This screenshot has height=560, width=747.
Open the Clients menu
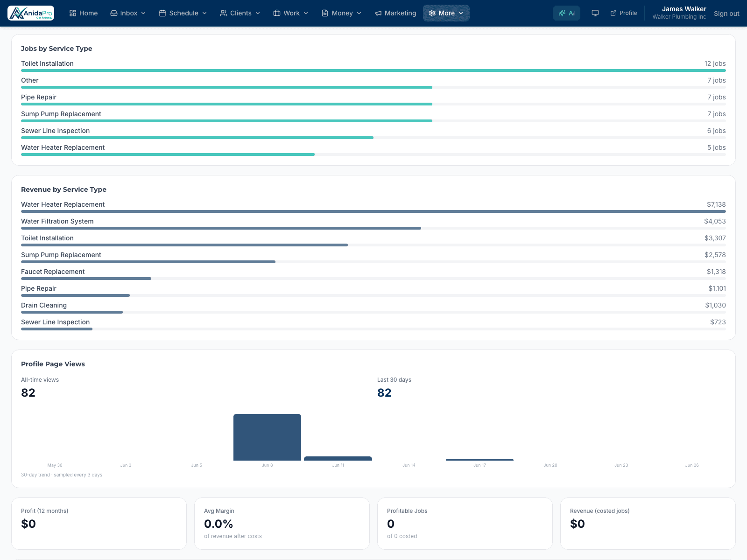tap(240, 13)
